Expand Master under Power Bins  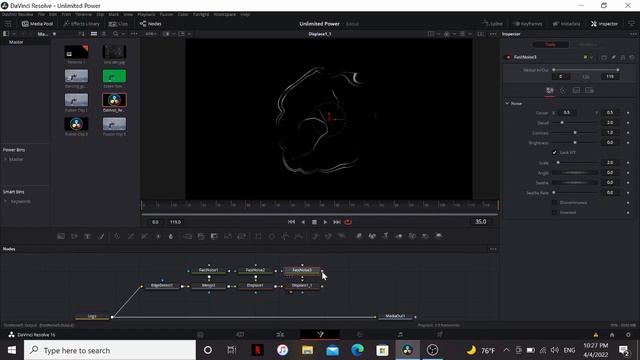[5, 160]
